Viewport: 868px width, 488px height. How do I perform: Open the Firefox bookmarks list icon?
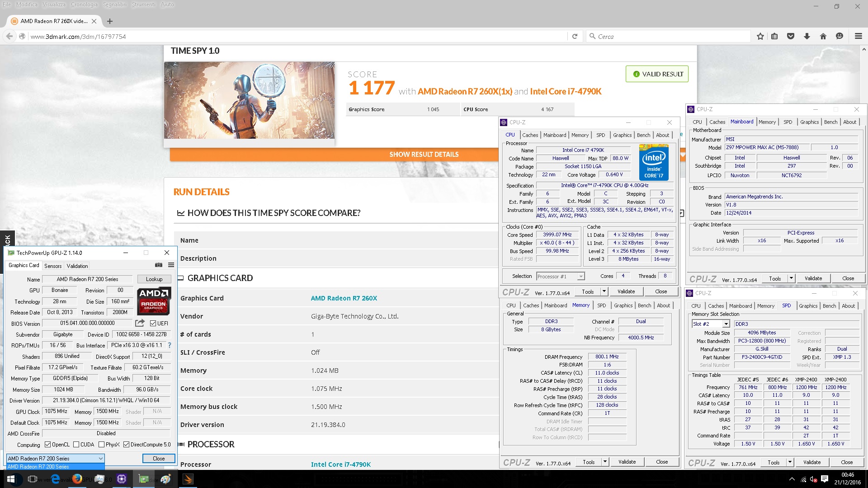(x=774, y=36)
